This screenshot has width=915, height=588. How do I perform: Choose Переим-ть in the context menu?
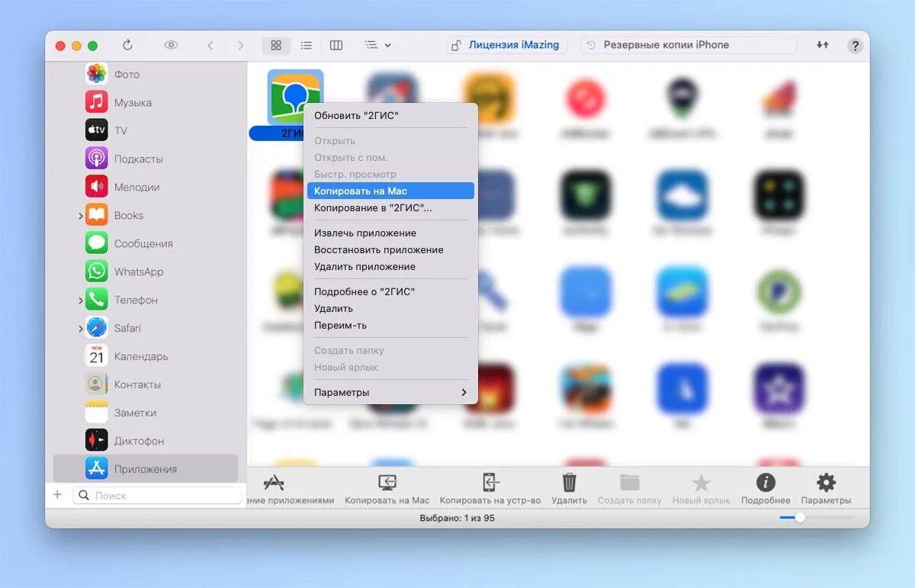390,325
